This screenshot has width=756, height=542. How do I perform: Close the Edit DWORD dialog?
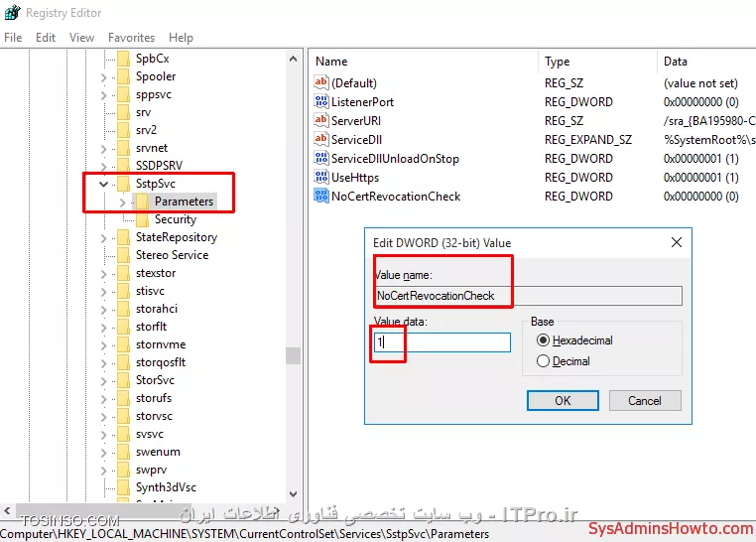click(677, 242)
